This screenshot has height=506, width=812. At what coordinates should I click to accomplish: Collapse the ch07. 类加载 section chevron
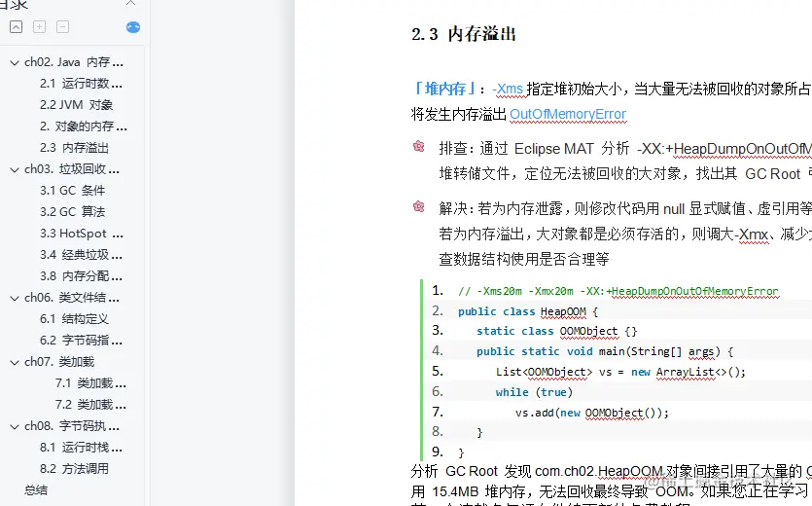[15, 362]
